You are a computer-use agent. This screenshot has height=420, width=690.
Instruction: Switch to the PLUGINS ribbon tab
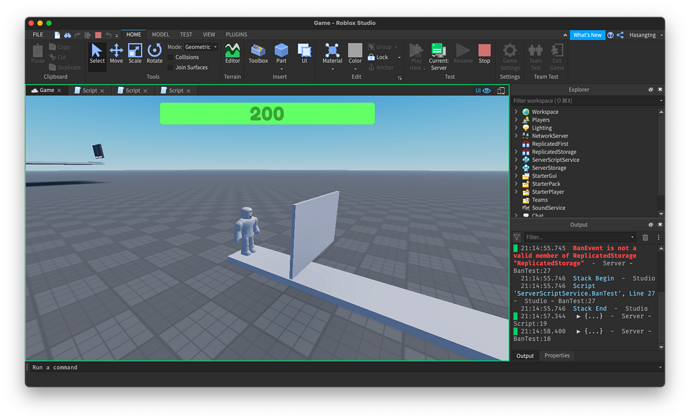[236, 35]
